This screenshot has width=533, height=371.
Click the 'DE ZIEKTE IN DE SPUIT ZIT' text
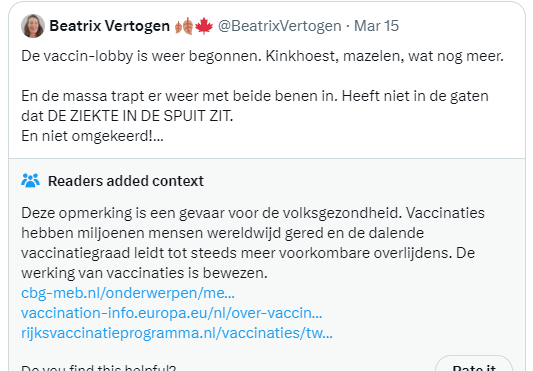coord(140,116)
